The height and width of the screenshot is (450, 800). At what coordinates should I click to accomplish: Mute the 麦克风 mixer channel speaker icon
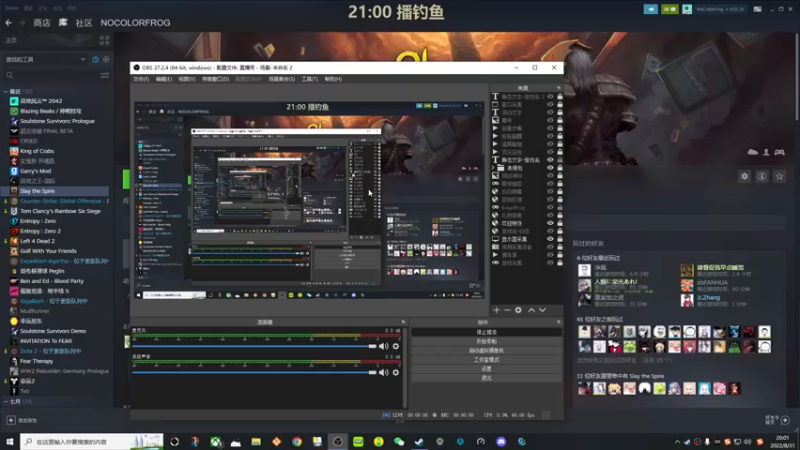[x=383, y=346]
